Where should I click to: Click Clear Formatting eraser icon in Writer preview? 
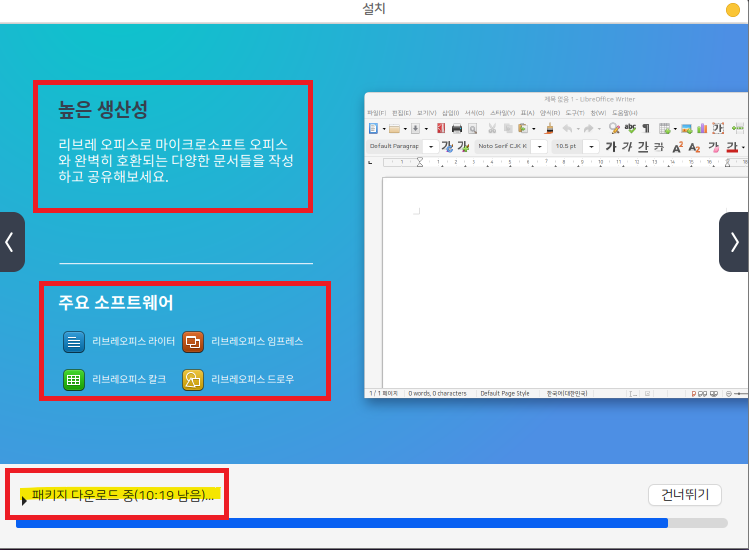click(714, 147)
